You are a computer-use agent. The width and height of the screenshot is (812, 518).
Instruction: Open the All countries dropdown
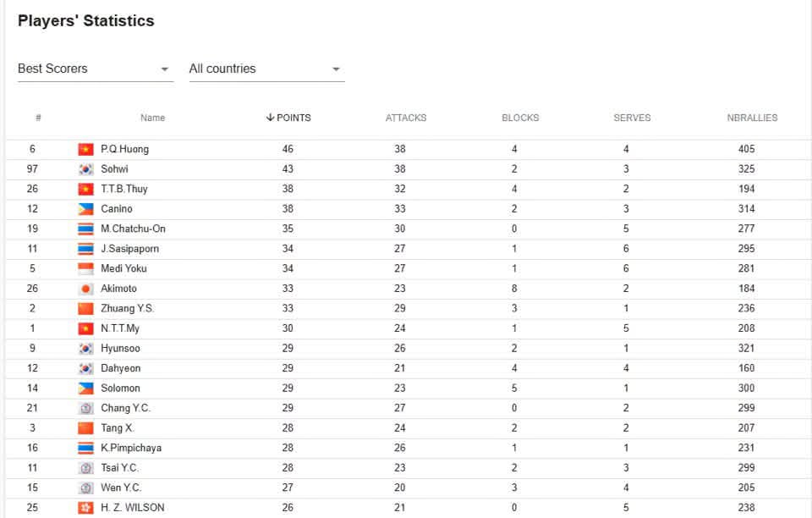tap(266, 69)
